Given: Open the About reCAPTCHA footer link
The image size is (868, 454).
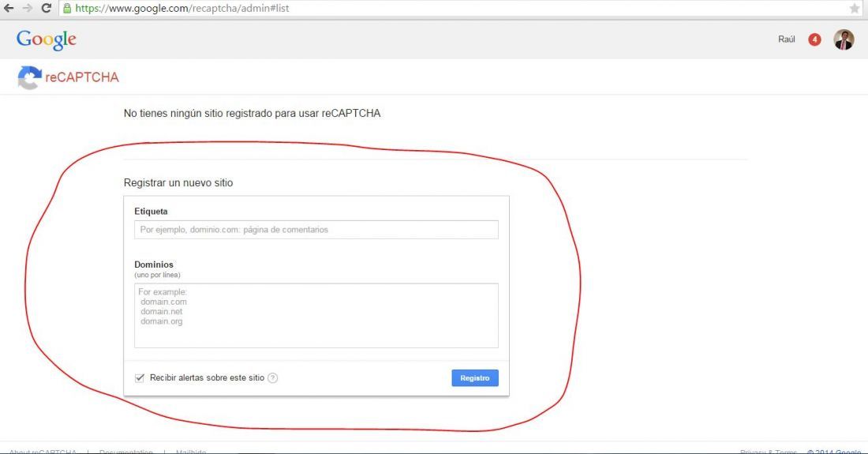Looking at the screenshot, I should coord(43,452).
